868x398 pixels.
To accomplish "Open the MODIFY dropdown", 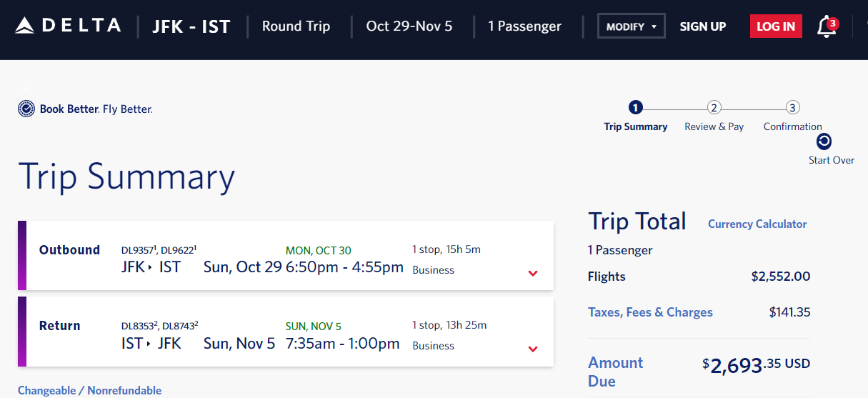I will click(x=632, y=26).
